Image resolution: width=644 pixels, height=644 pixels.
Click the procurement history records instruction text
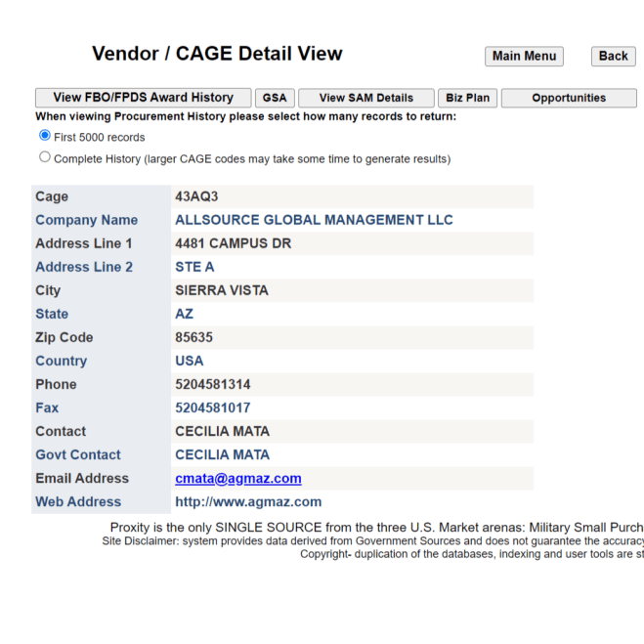pyautogui.click(x=246, y=116)
